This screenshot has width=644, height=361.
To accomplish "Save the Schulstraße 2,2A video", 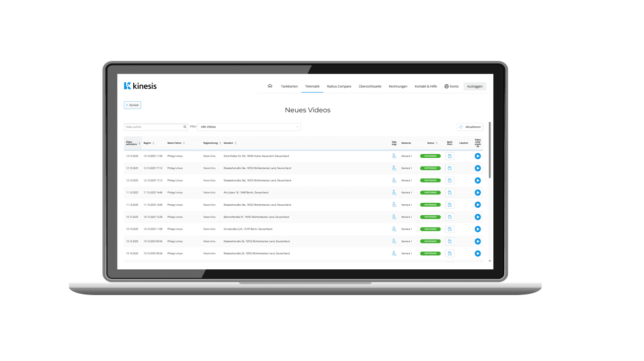I will (449, 229).
